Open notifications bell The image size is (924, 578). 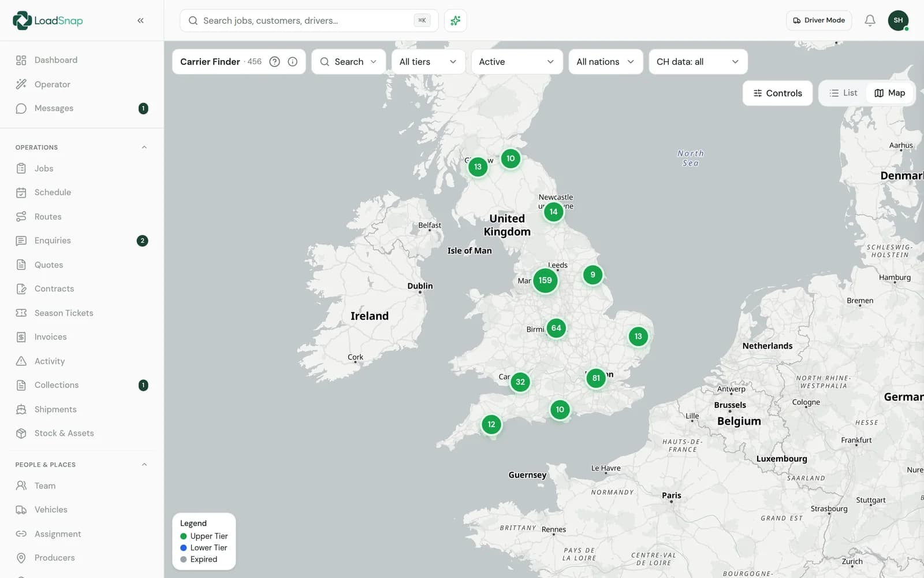(870, 20)
